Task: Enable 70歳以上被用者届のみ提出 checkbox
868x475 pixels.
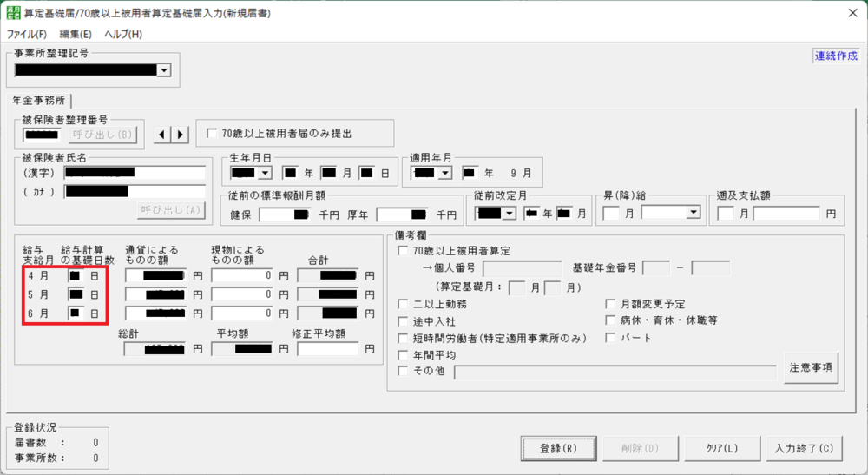Action: point(211,134)
